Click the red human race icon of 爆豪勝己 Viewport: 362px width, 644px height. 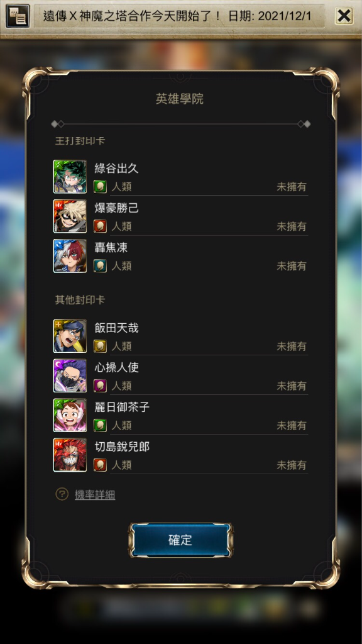[x=100, y=226]
